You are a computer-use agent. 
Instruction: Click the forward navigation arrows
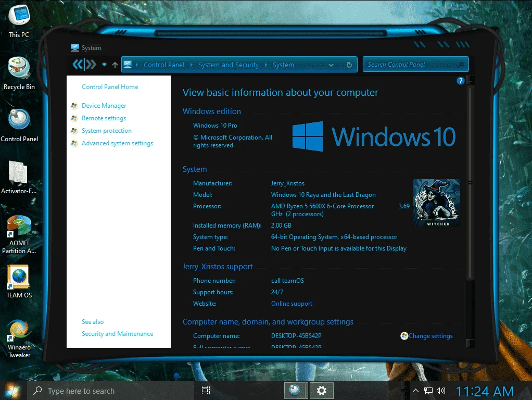[91, 64]
